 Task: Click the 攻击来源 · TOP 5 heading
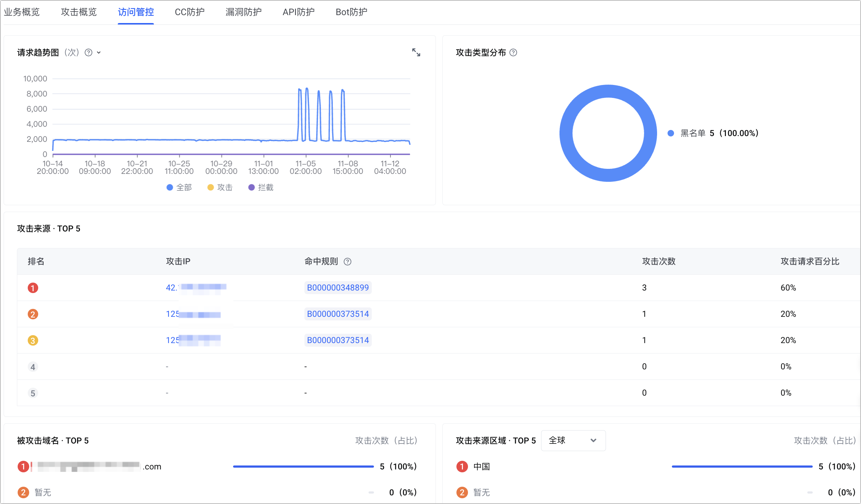[49, 229]
